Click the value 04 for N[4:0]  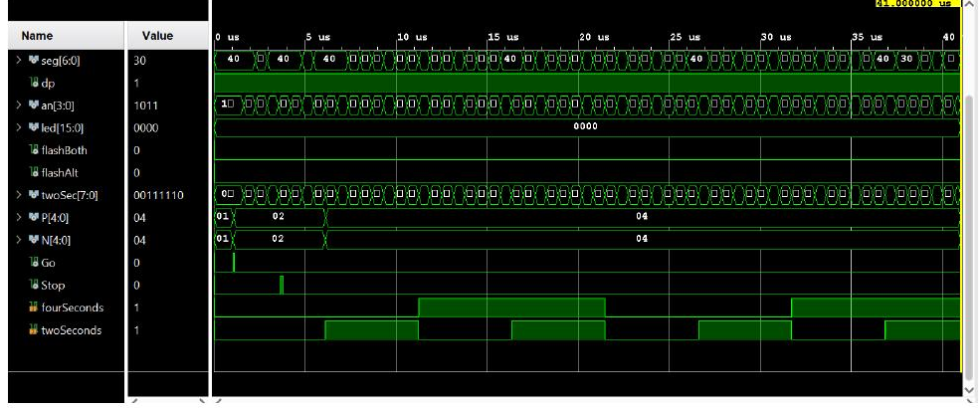click(139, 241)
